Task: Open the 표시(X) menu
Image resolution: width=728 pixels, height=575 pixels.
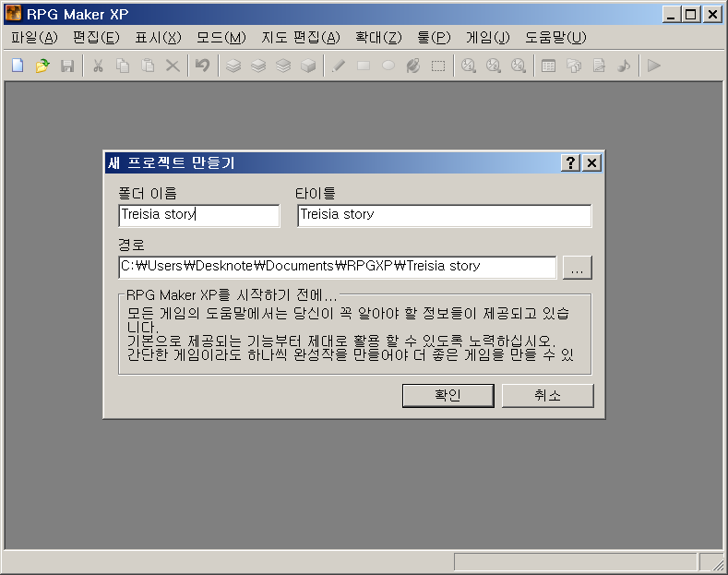Action: point(158,37)
